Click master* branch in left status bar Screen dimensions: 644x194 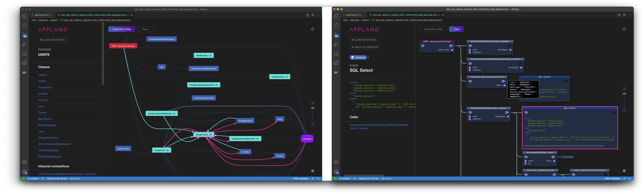tap(34, 179)
